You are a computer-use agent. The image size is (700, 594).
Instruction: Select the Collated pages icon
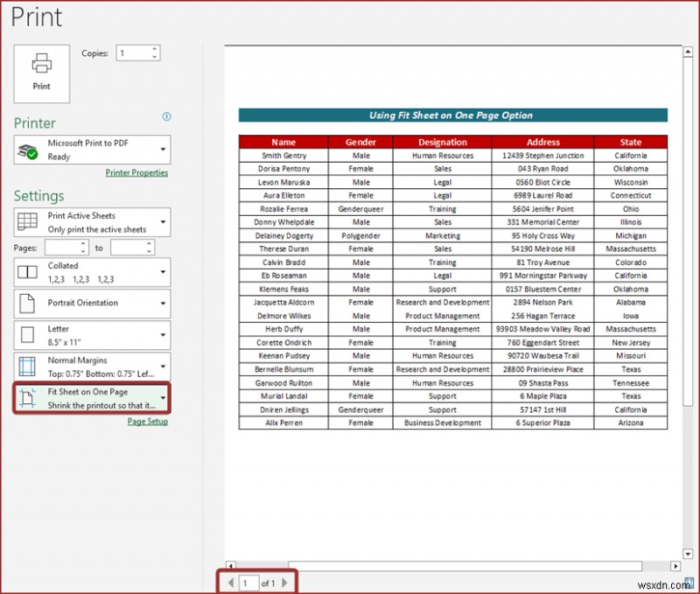27,272
